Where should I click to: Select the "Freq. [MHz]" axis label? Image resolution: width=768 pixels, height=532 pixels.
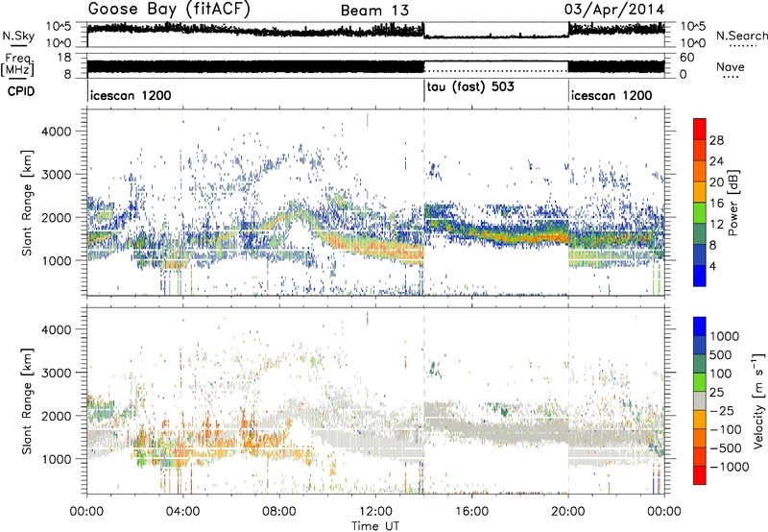point(19,64)
